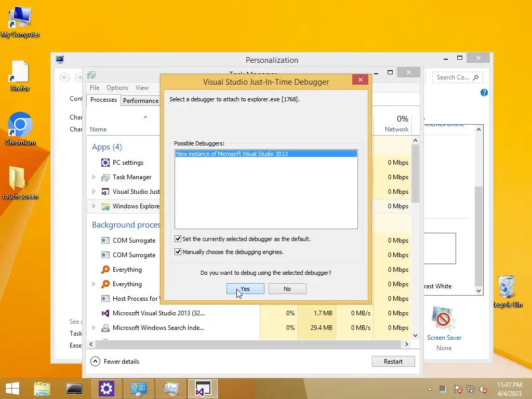Click Fewer details chevron button

(96, 362)
